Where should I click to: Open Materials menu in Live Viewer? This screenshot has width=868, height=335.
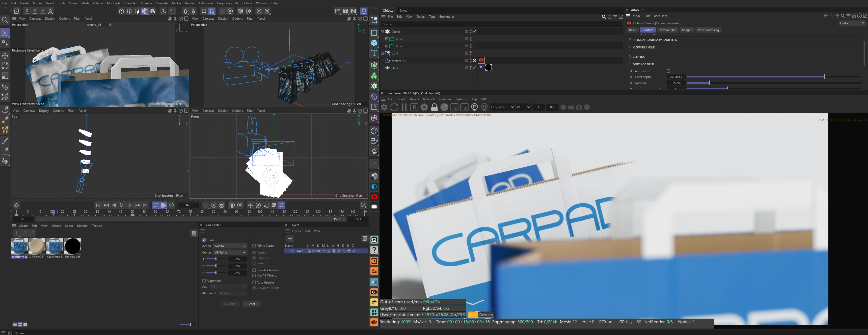pos(429,99)
